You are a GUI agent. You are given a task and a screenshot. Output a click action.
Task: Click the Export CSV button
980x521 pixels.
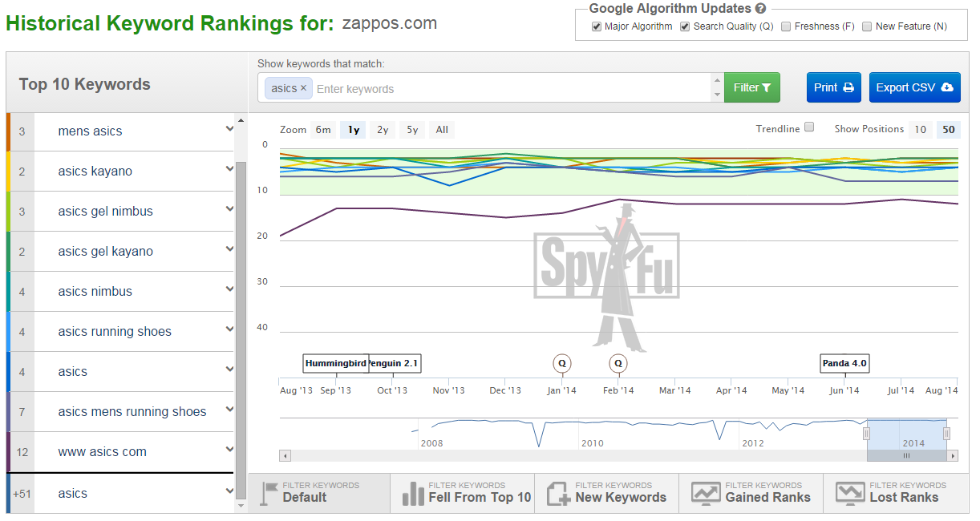(x=914, y=87)
